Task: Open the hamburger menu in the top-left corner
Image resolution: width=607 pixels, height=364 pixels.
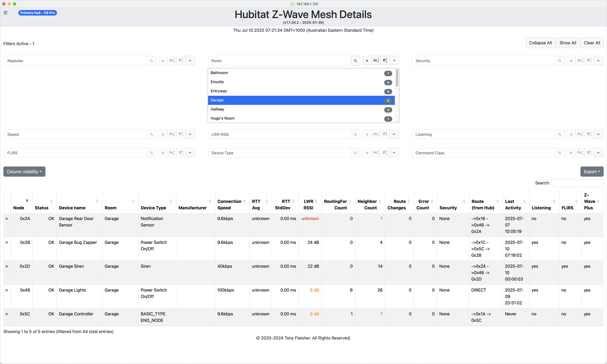Action: click(x=5, y=12)
